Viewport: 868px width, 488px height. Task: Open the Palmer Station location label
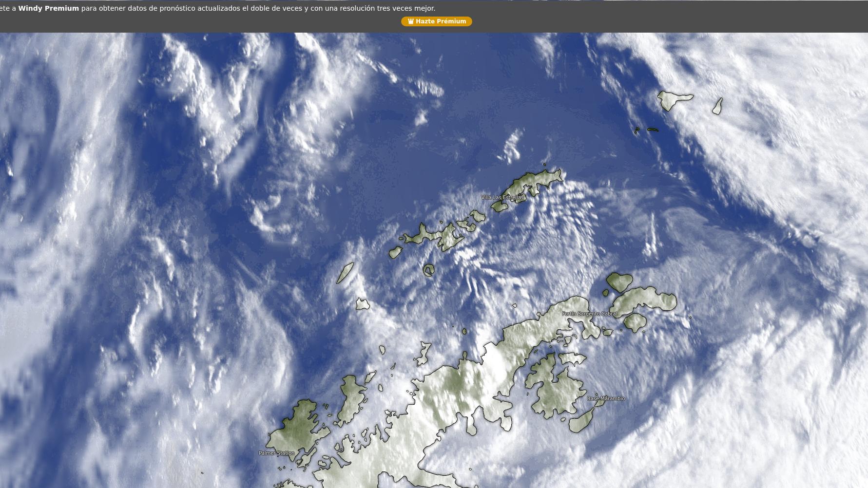pos(276,453)
